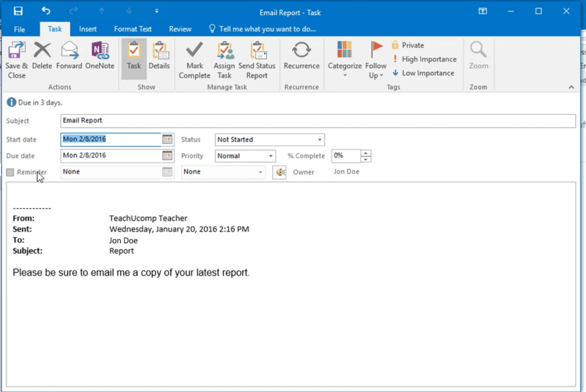
Task: Send task to OneNote
Action: 100,56
